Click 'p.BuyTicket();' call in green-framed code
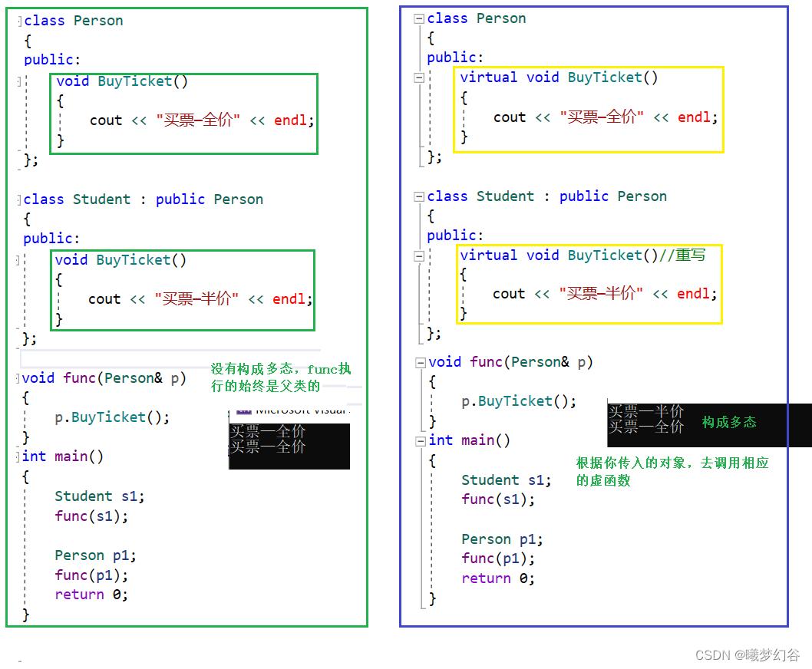This screenshot has height=669, width=812. tap(112, 417)
